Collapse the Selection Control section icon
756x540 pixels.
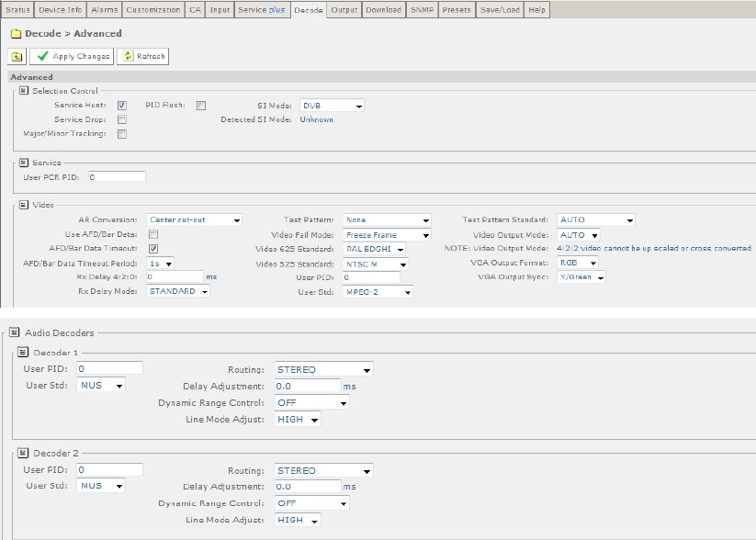(x=24, y=91)
